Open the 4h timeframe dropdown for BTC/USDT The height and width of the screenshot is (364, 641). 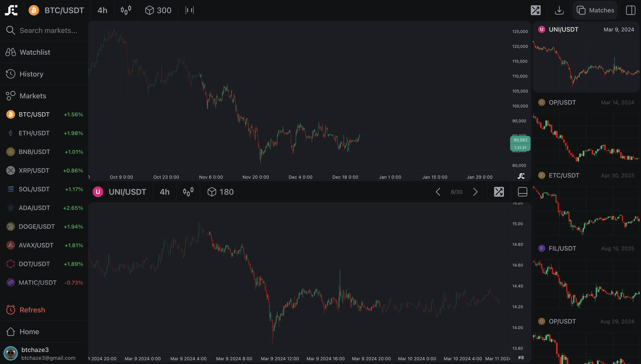point(102,10)
